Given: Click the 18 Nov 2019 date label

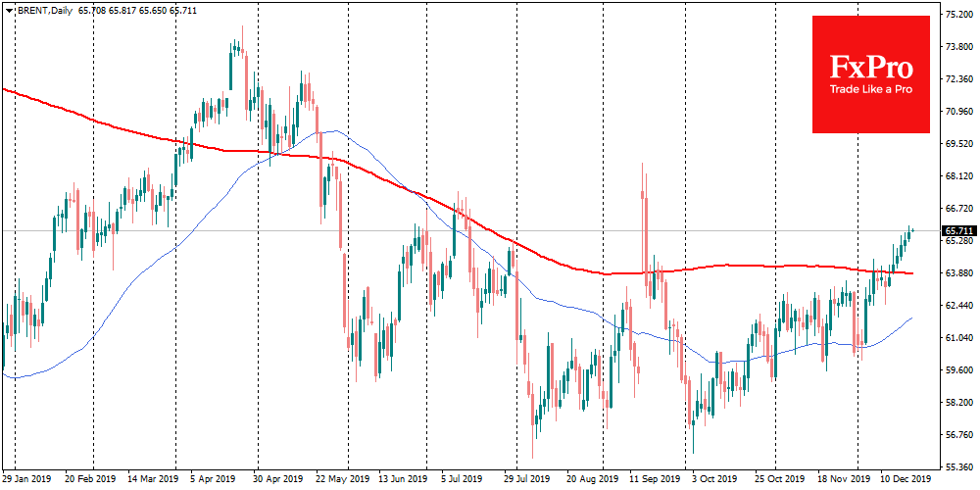Looking at the screenshot, I should 841,481.
